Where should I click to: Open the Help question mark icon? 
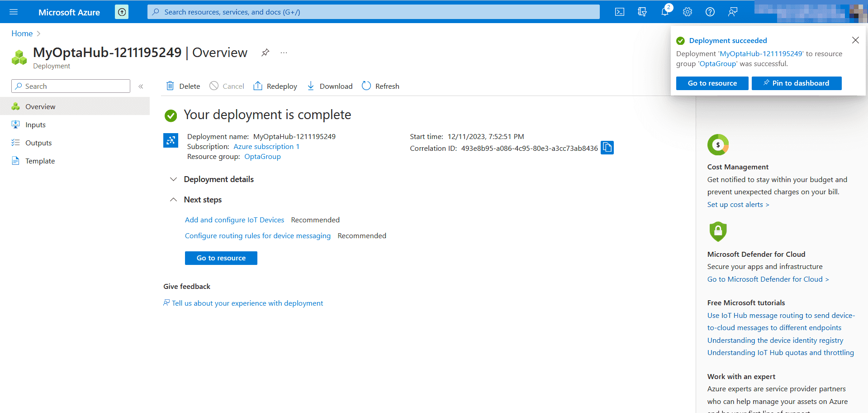(710, 12)
